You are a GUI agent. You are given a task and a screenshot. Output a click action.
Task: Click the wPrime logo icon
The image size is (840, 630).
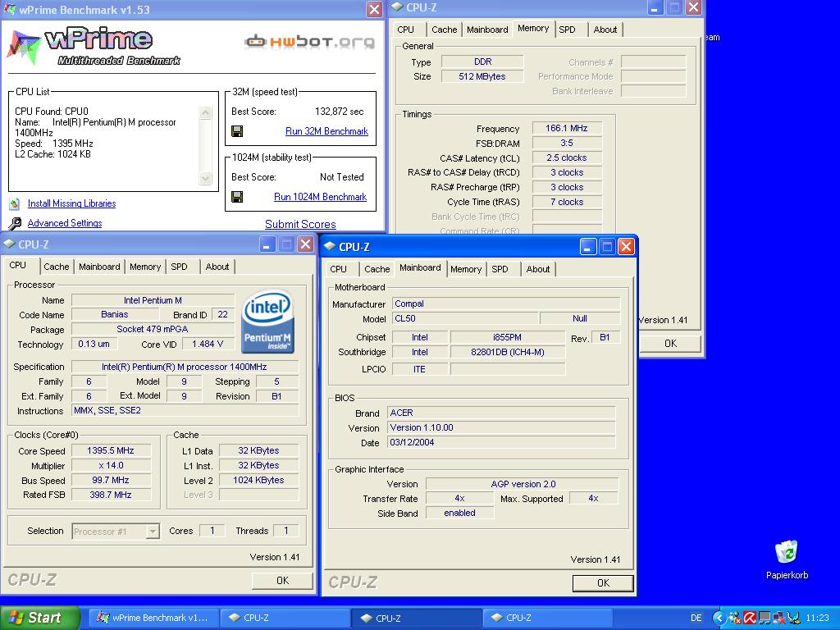(x=24, y=47)
